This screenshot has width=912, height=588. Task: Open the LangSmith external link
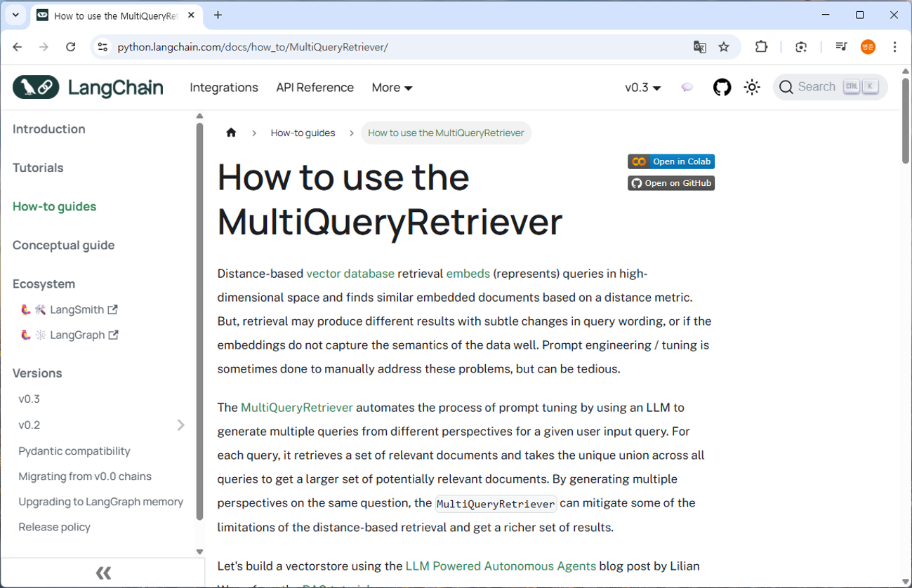(x=70, y=309)
